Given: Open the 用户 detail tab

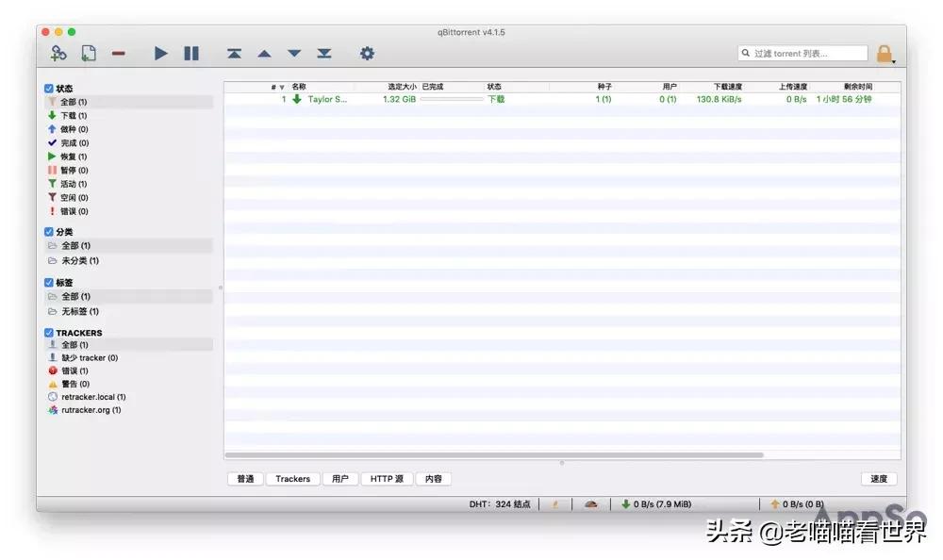Looking at the screenshot, I should point(340,479).
